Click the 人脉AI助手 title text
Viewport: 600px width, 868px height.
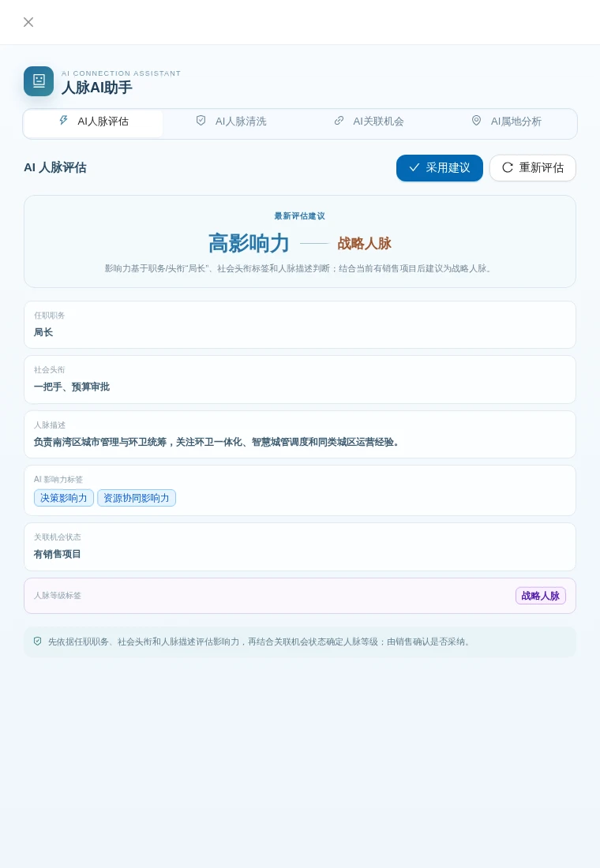tap(97, 88)
